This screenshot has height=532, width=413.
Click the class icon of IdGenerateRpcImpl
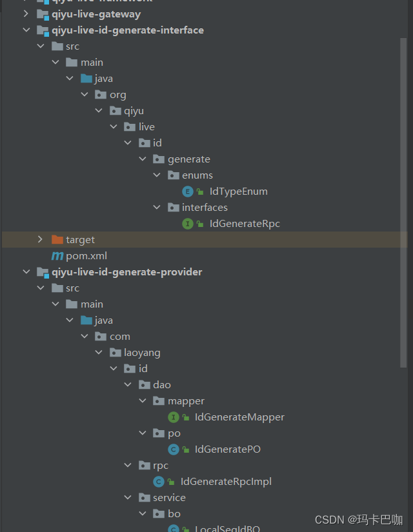pos(159,481)
